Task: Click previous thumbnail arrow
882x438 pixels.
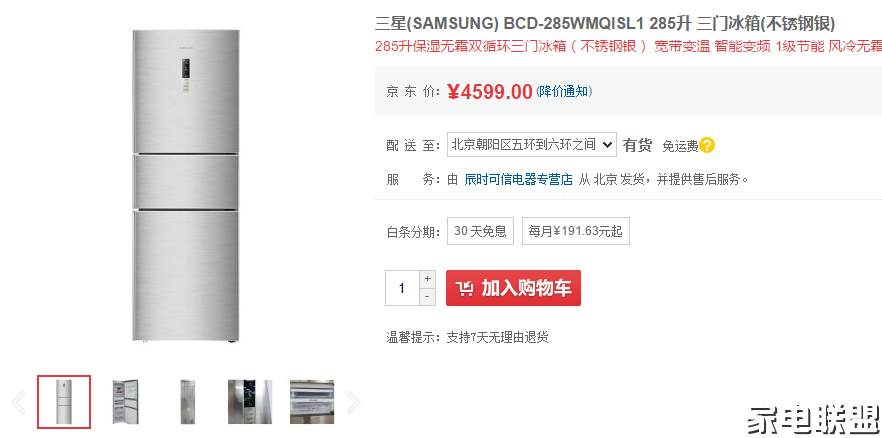Action: pyautogui.click(x=19, y=403)
